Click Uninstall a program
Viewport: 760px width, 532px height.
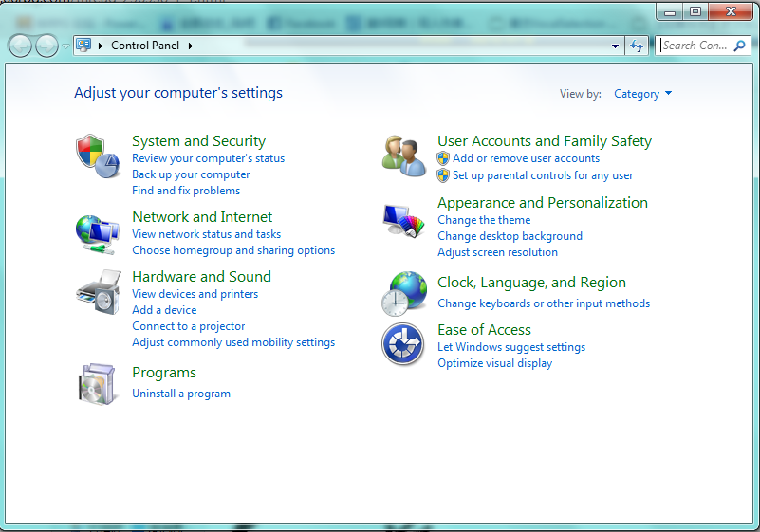click(x=181, y=394)
